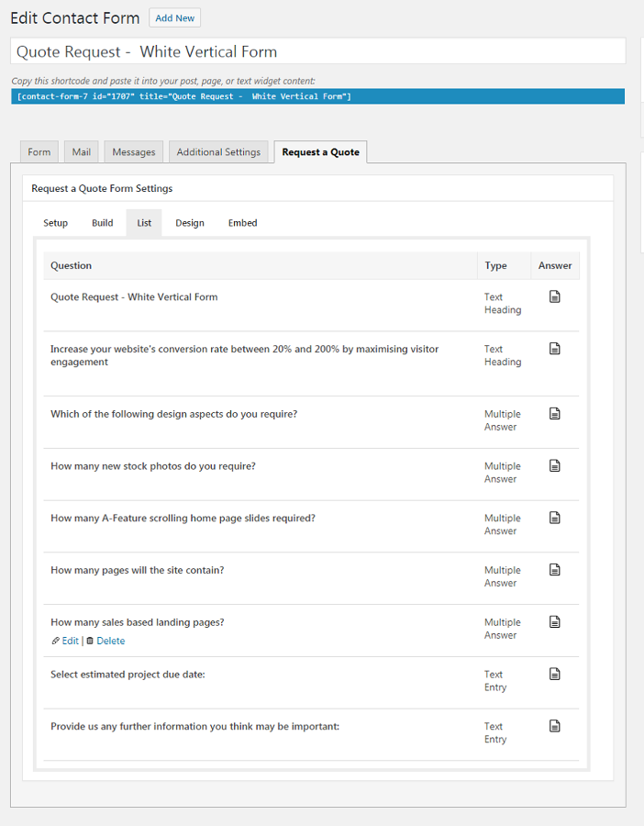This screenshot has height=826, width=644.
Task: Click the Add New button
Action: (174, 18)
